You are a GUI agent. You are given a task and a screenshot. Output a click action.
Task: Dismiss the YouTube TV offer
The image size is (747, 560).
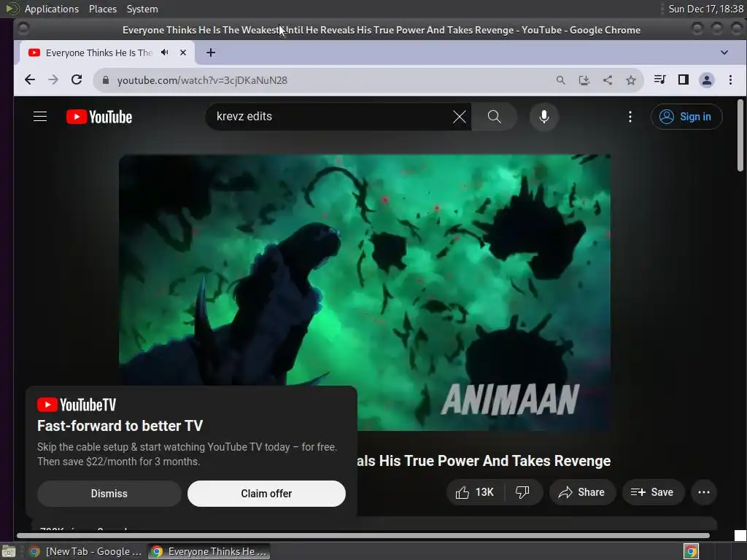click(109, 494)
